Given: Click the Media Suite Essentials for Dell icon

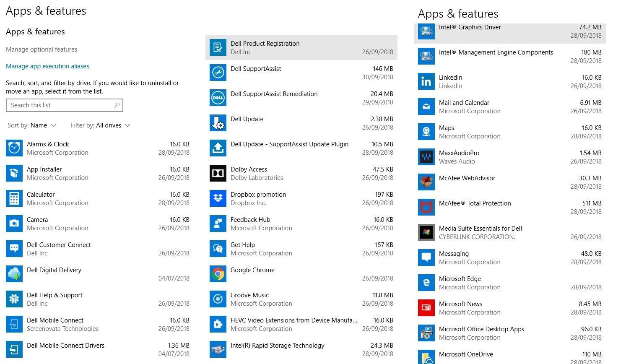Looking at the screenshot, I should pyautogui.click(x=426, y=232).
